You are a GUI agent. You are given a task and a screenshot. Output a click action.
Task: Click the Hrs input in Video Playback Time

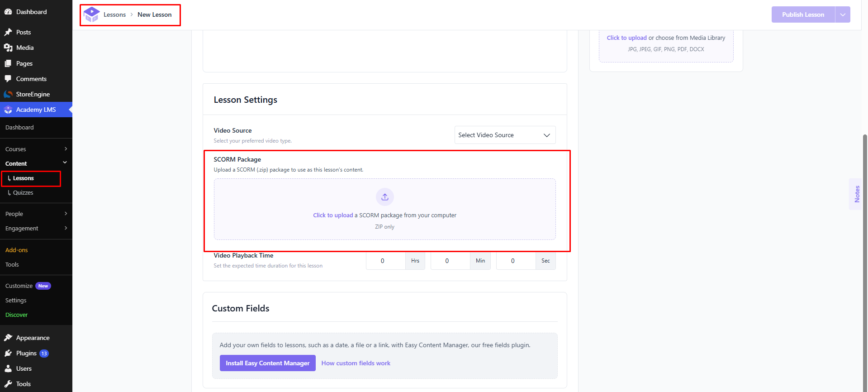click(x=386, y=261)
